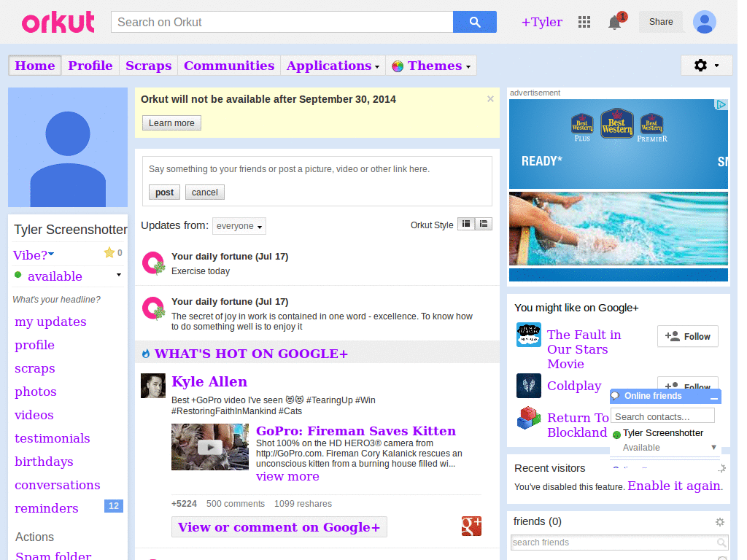Click the star rating icon near Vibe
The image size is (747, 560).
point(109,252)
